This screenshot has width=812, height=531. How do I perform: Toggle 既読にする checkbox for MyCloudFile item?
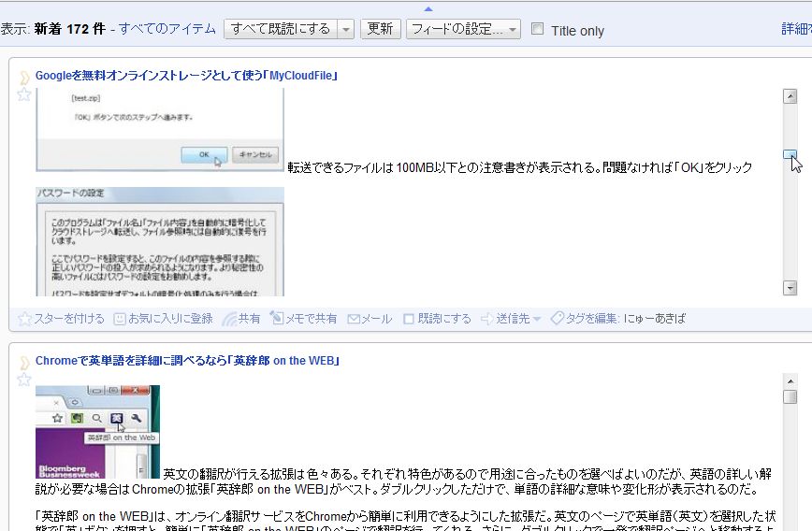409,319
